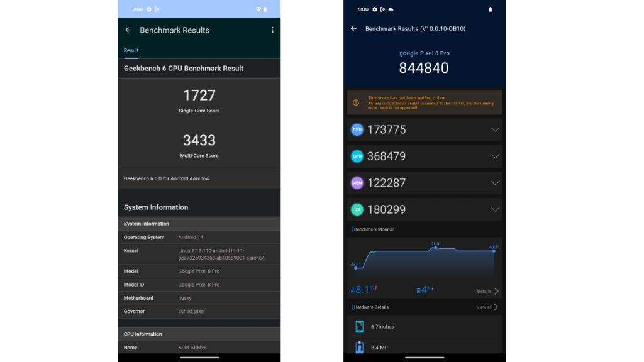
Task: Tap the phone screen size icon beside 6.7inches
Action: pyautogui.click(x=359, y=326)
